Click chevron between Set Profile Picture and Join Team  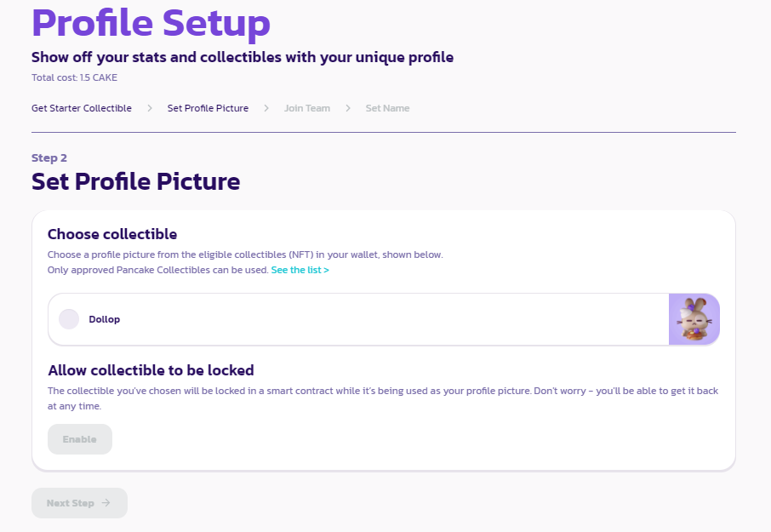click(x=266, y=108)
